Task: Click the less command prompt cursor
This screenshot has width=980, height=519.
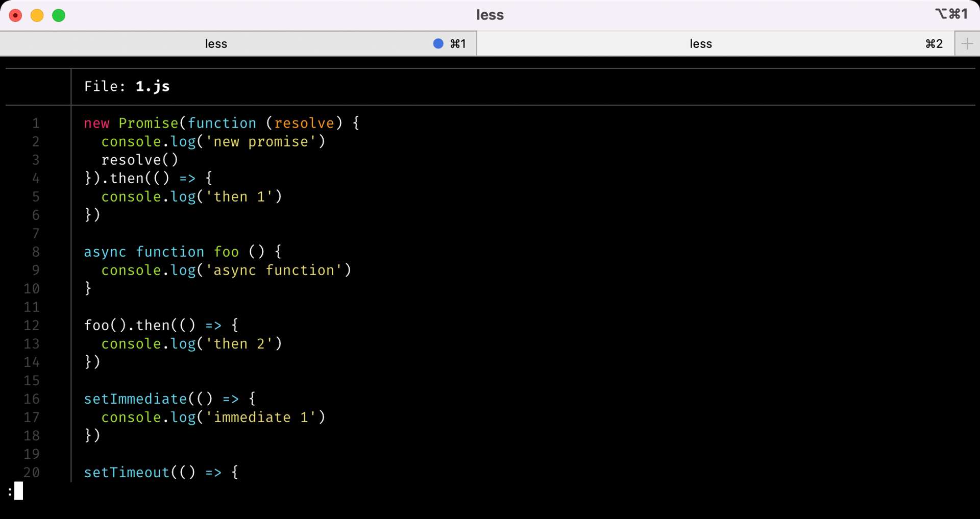Action: (18, 491)
